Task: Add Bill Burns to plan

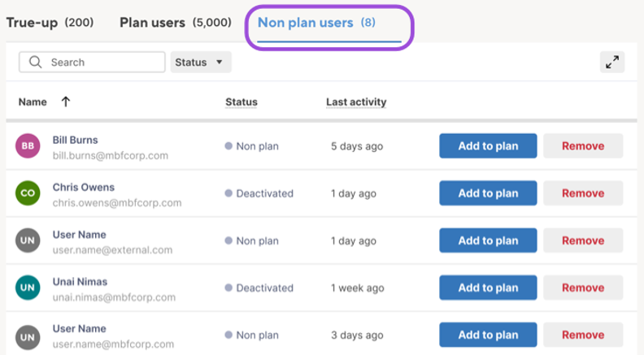Action: [488, 145]
